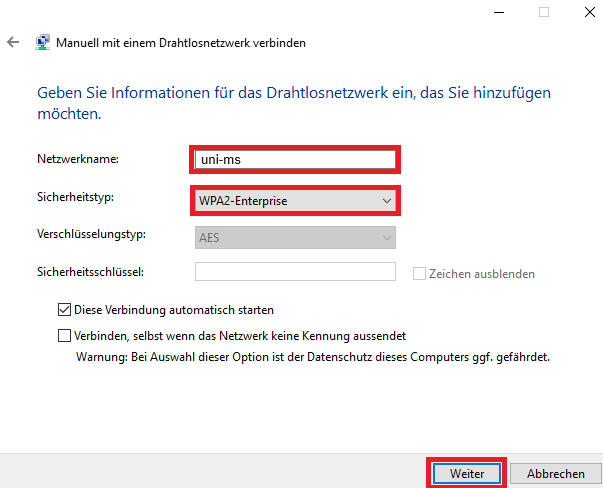Click the window title 'Manuell mit einem Drahtlosnetzwerk verbinden'
The width and height of the screenshot is (603, 488).
coord(181,43)
